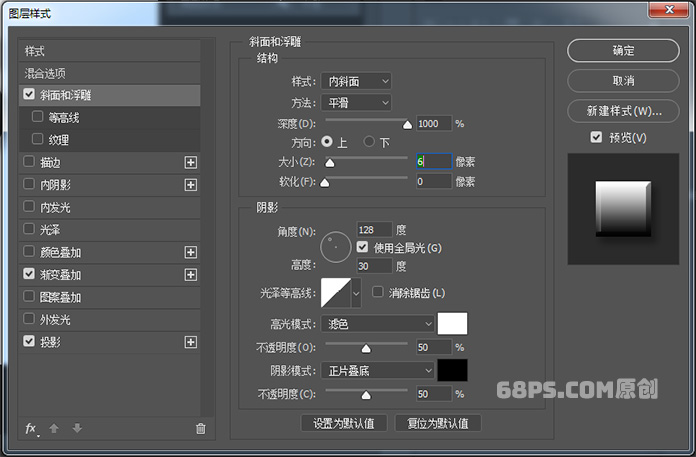This screenshot has width=696, height=457.
Task: Click the 深度 value field showing 1000
Action: (434, 123)
